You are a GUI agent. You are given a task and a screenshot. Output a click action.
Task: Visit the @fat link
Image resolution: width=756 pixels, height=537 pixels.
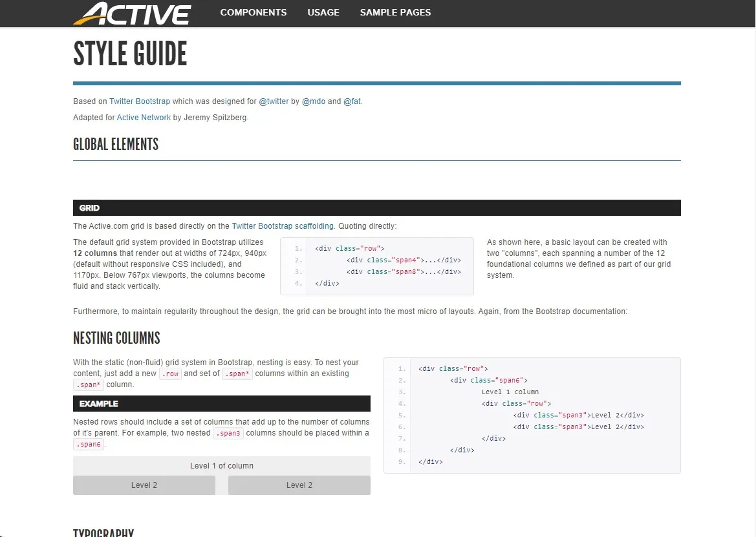click(x=352, y=101)
